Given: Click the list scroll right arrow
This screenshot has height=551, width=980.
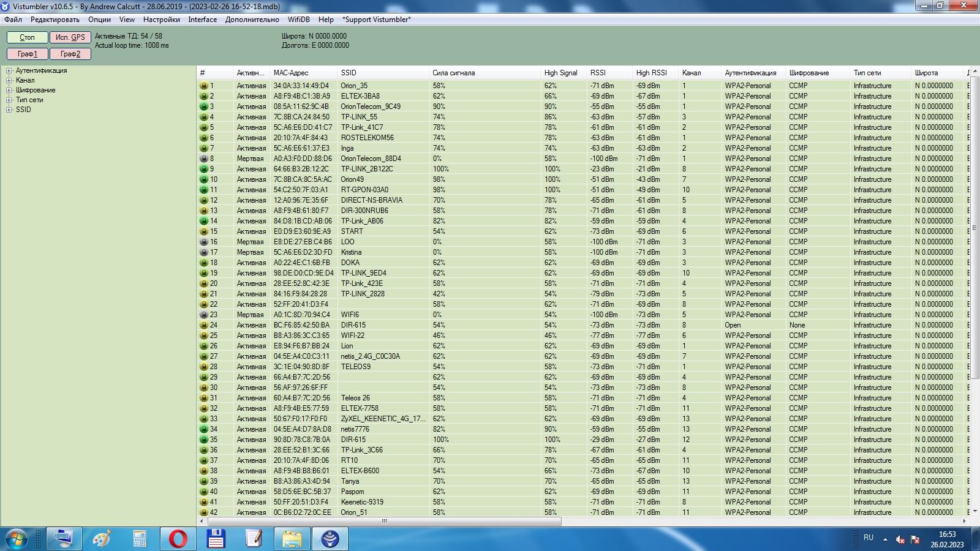Looking at the screenshot, I should click(x=964, y=522).
